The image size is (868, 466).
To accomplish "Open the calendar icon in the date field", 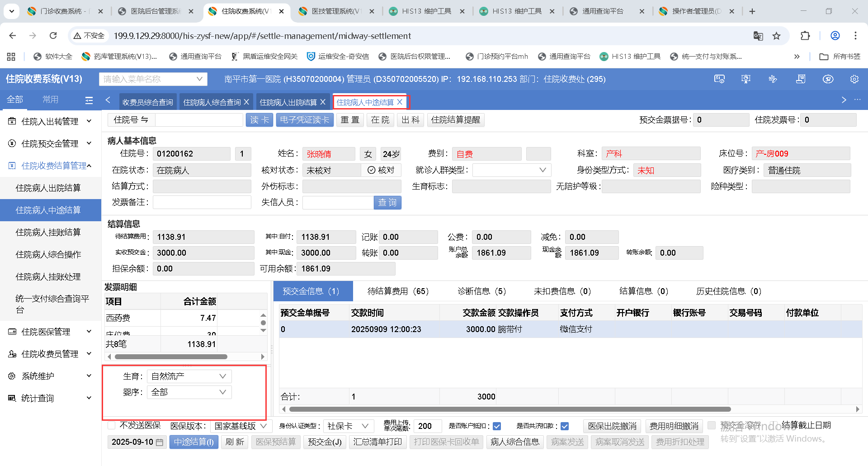I will tap(160, 442).
